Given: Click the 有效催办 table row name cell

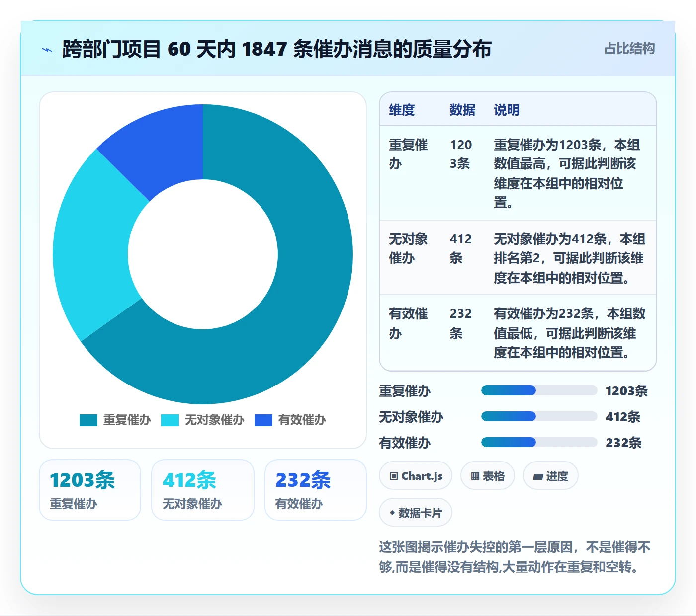Looking at the screenshot, I should pos(408,323).
